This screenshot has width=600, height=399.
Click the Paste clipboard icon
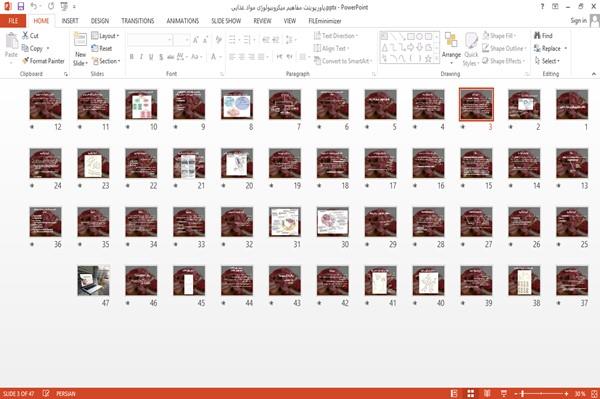[x=11, y=41]
